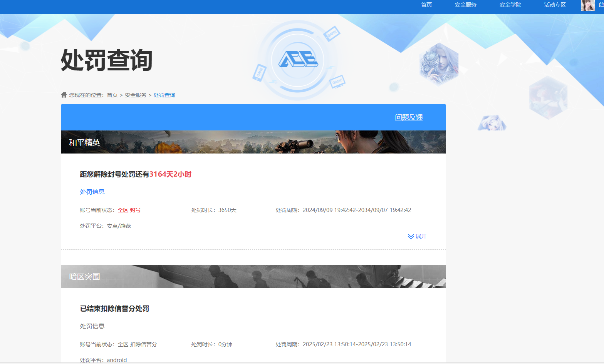The width and height of the screenshot is (604, 364).
Task: Click the GAME monitor icon right of ACE logo
Action: [x=337, y=82]
